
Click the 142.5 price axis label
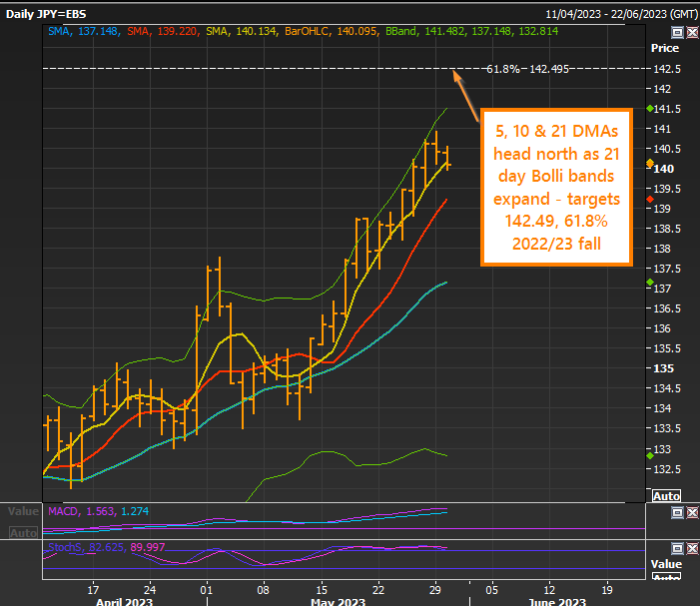pyautogui.click(x=667, y=69)
